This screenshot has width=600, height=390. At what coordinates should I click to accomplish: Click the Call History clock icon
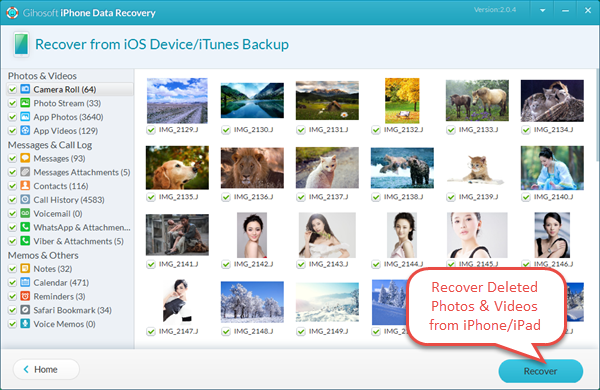tap(25, 199)
